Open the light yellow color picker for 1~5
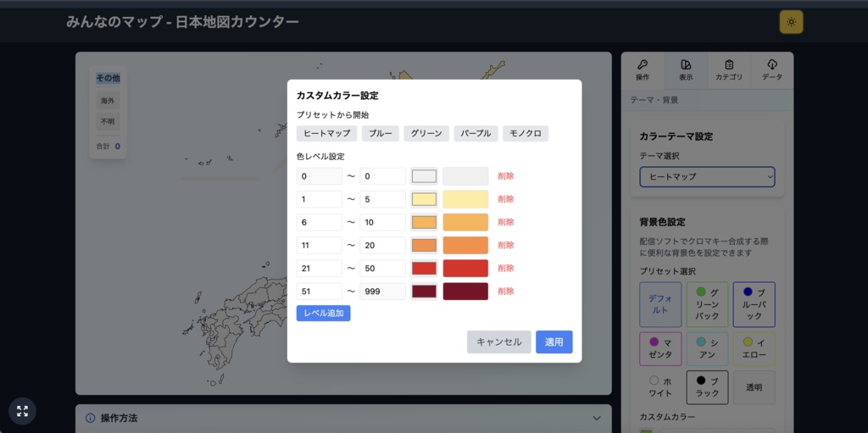 (424, 199)
